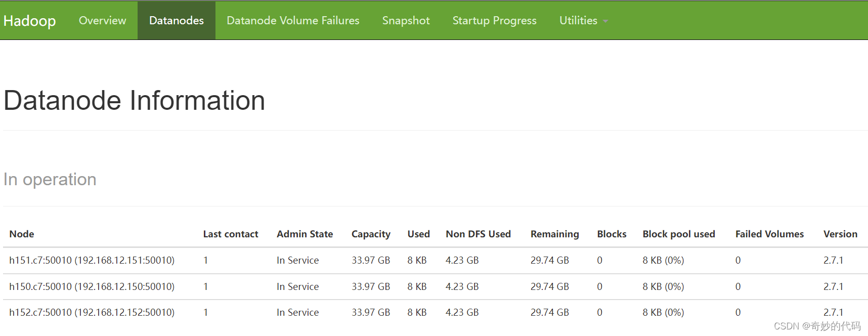
Task: Click the Last contact column header
Action: coord(231,234)
